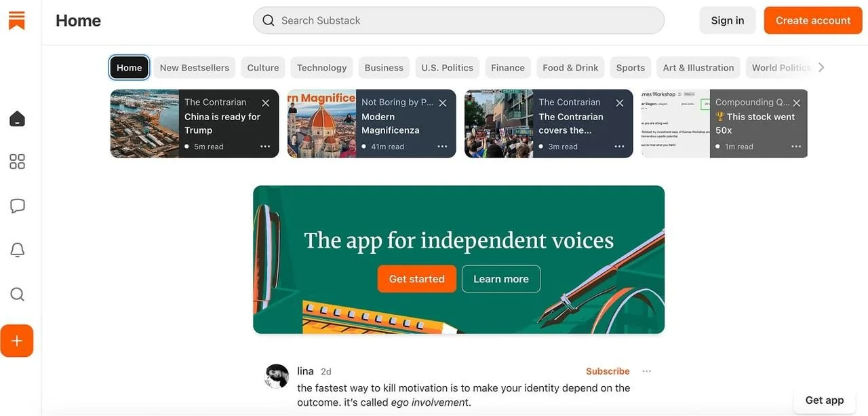This screenshot has height=416, width=868.
Task: Click the orange plus compose button
Action: [x=17, y=340]
